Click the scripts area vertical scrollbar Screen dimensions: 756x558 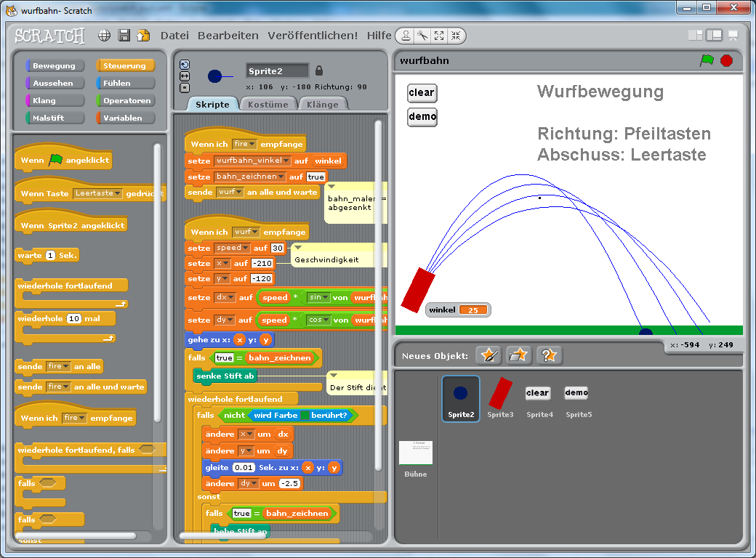pyautogui.click(x=379, y=295)
